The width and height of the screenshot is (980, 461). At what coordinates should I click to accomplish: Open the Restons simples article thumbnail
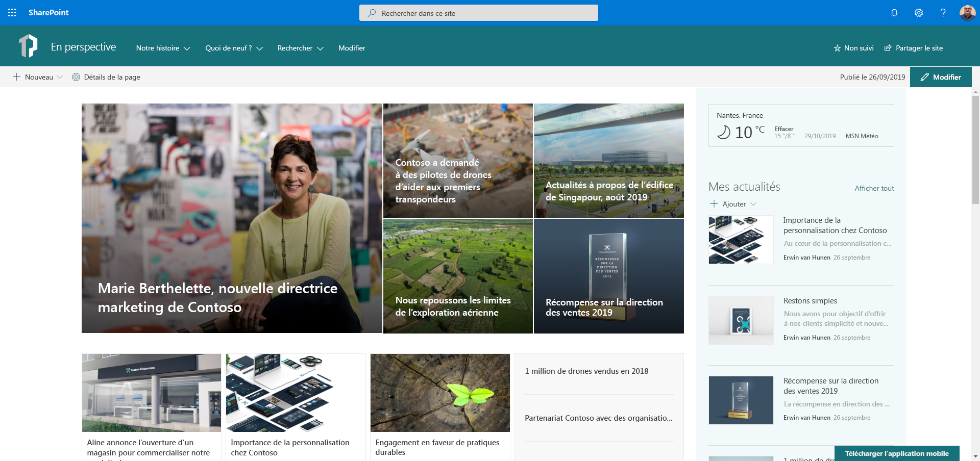point(741,320)
